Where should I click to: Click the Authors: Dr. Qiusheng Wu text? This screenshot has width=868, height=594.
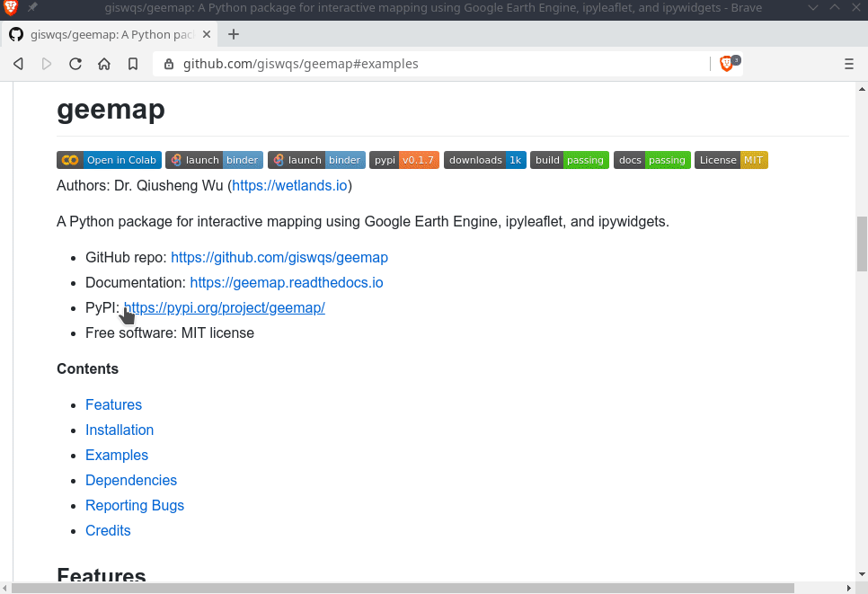140,185
